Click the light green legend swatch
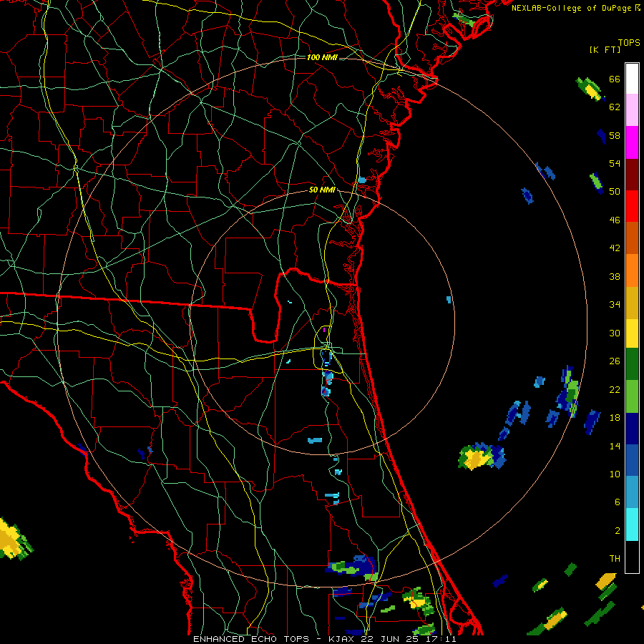The height and width of the screenshot is (644, 644). coord(632,396)
